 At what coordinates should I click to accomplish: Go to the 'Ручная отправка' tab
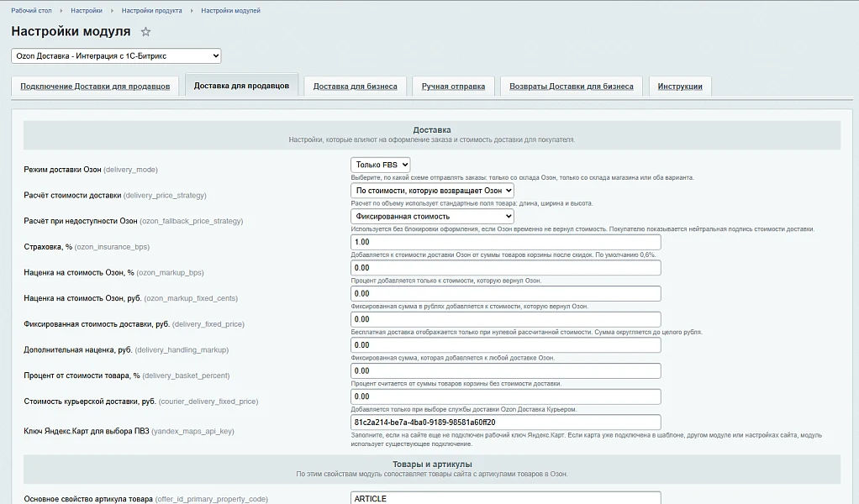453,87
